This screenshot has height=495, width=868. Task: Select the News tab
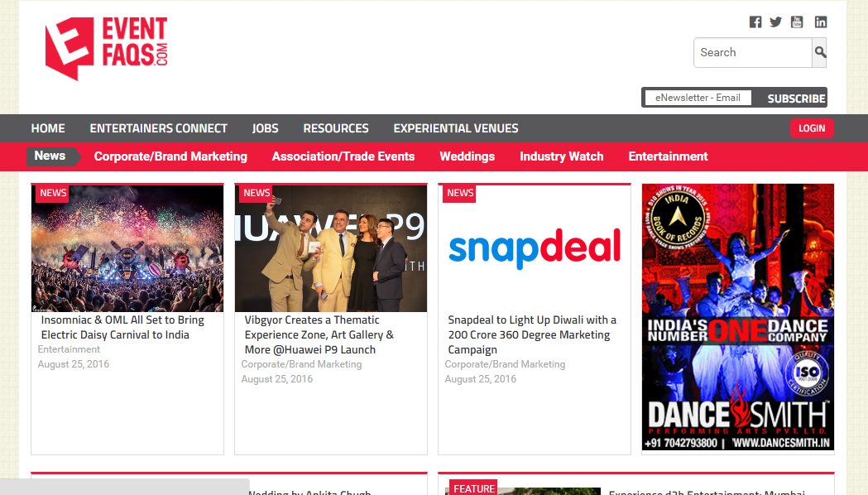(50, 156)
